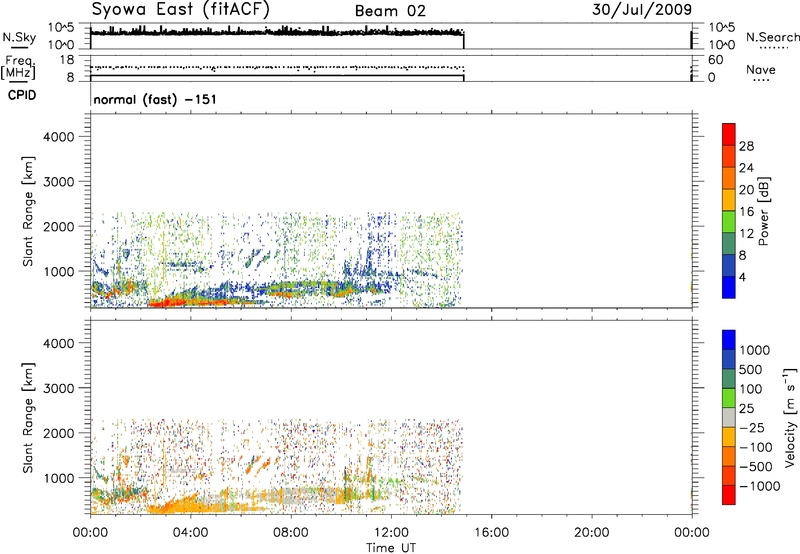This screenshot has height=554, width=800.
Task: Click the '28' label on power color bar
Action: pos(746,146)
